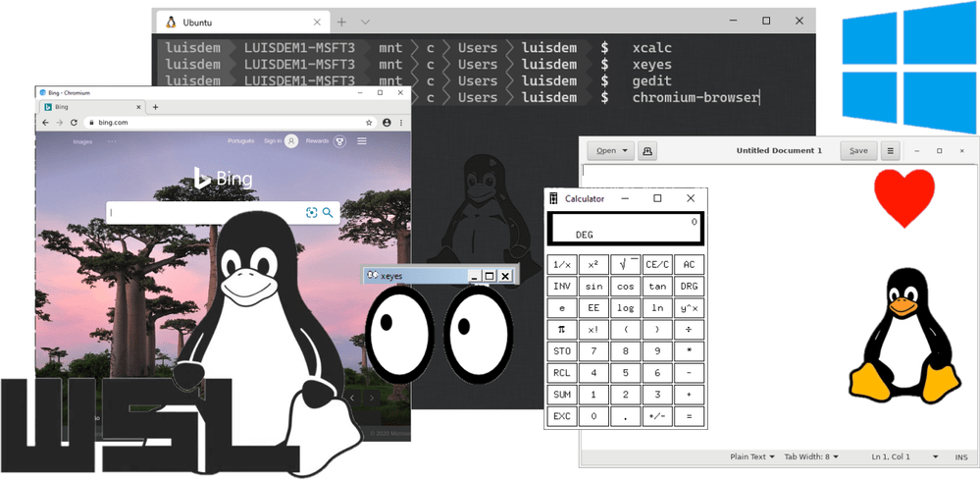Click the +/- sign key on calculator

point(657,416)
